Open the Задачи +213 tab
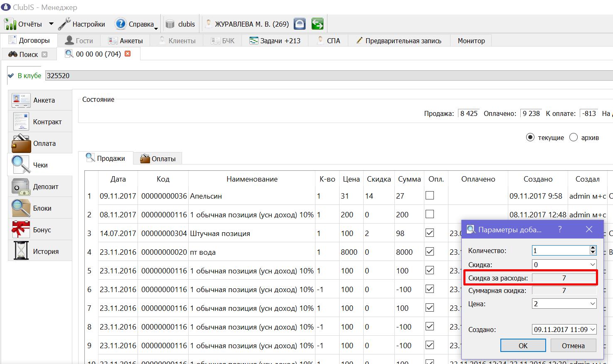 [x=275, y=41]
